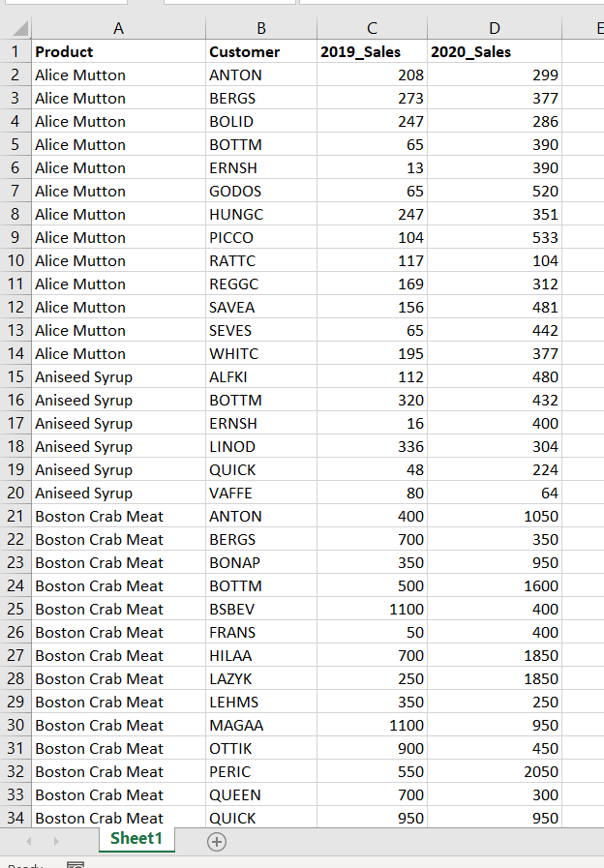The image size is (604, 868).
Task: Select column D header
Action: coord(495,29)
